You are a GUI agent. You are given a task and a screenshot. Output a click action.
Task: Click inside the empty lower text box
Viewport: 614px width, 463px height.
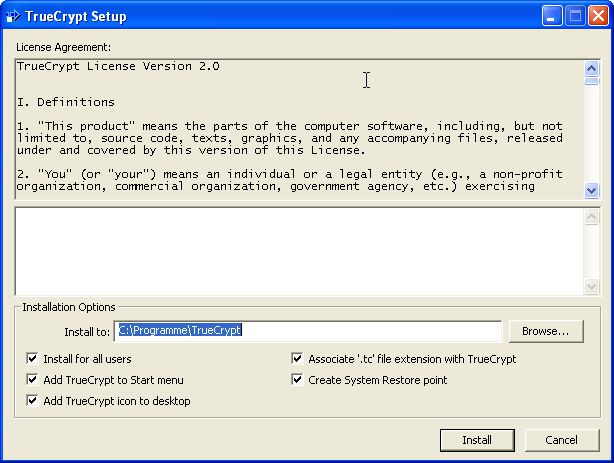tap(300, 251)
